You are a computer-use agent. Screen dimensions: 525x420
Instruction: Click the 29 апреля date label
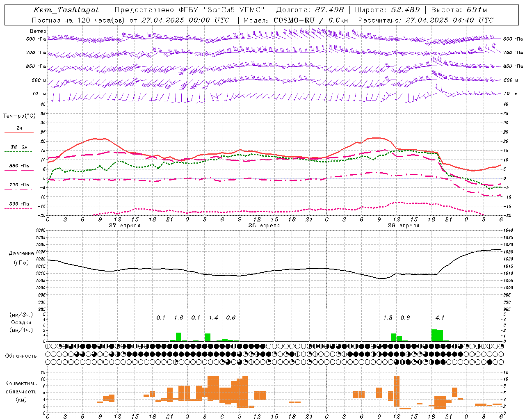pyautogui.click(x=404, y=226)
